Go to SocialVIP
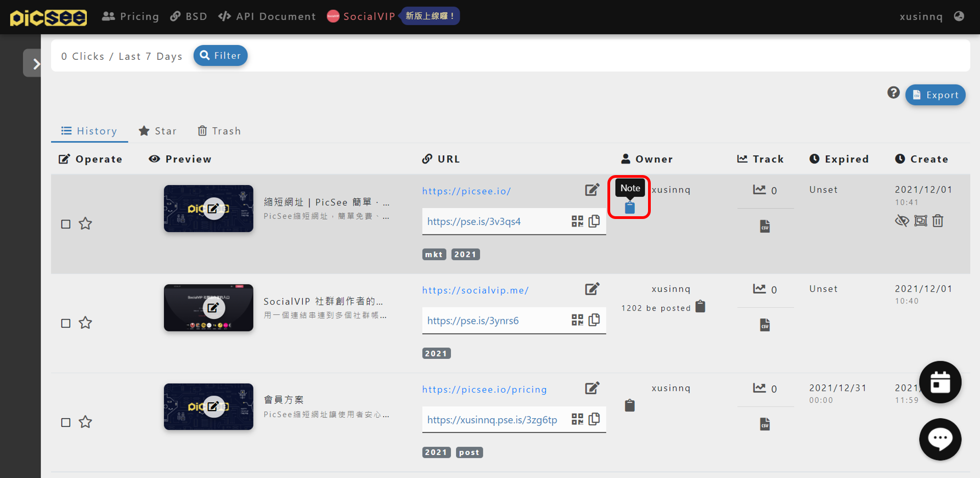 pos(361,16)
